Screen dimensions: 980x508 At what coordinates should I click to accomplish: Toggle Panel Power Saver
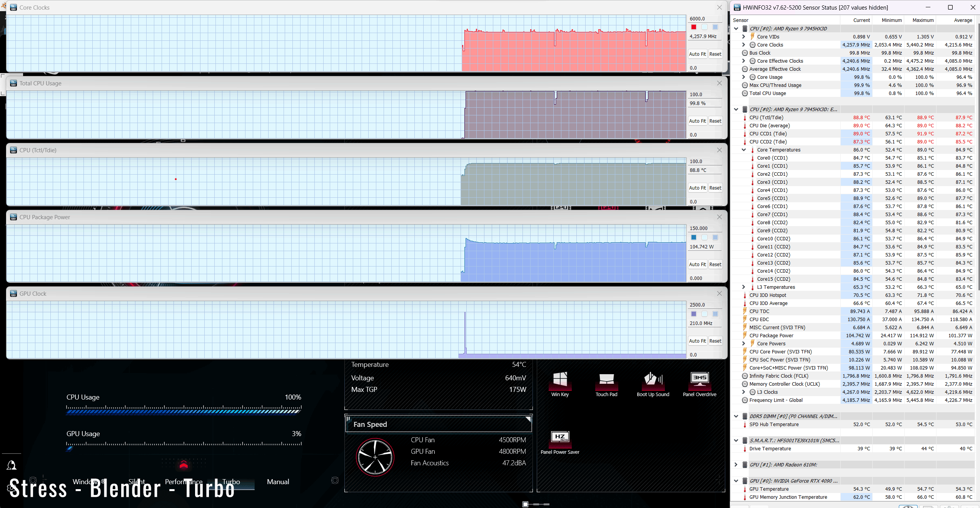(x=560, y=442)
